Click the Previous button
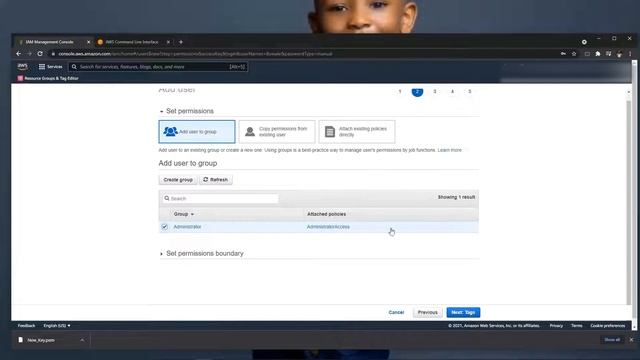This screenshot has width=640, height=360. [427, 312]
